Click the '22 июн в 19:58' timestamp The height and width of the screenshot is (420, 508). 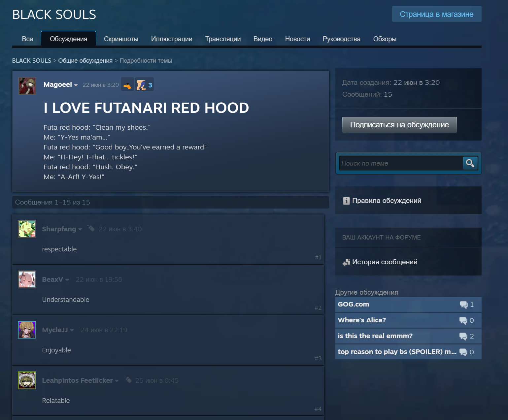coord(99,279)
